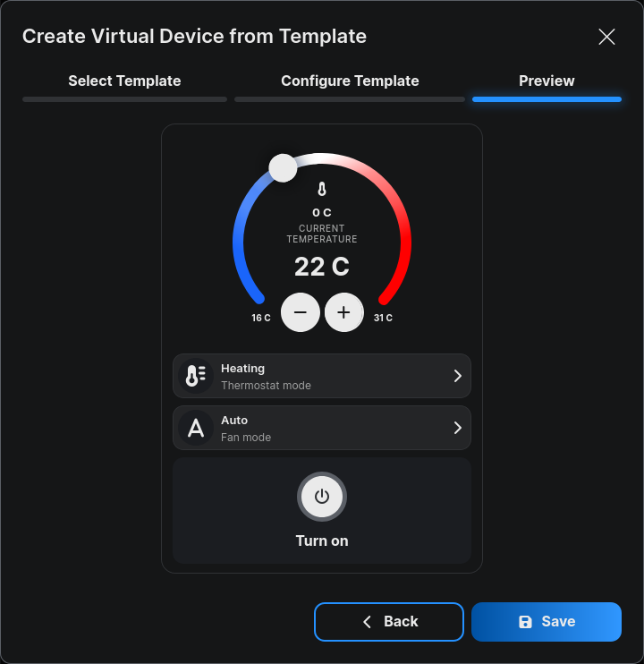This screenshot has height=664, width=644.
Task: Click the temperature dial slider handle
Action: tap(283, 168)
